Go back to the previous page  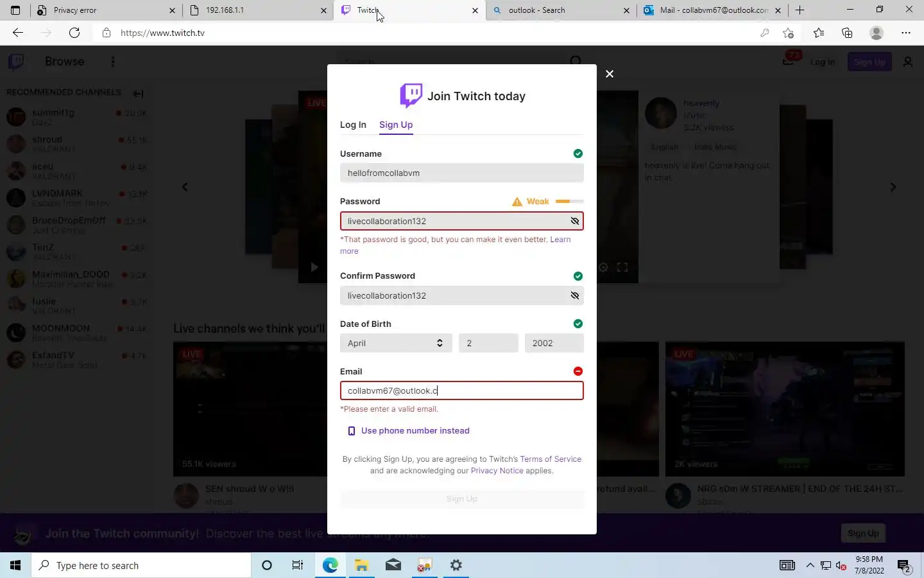pos(18,33)
